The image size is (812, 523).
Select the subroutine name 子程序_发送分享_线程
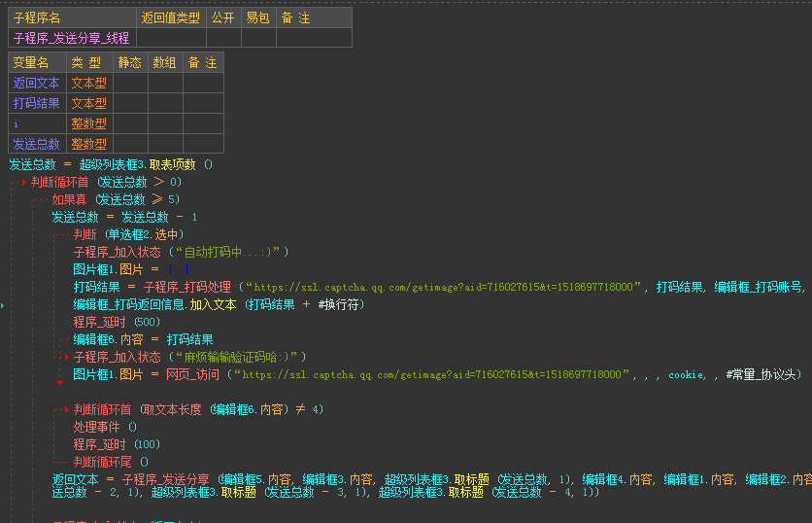(x=72, y=38)
